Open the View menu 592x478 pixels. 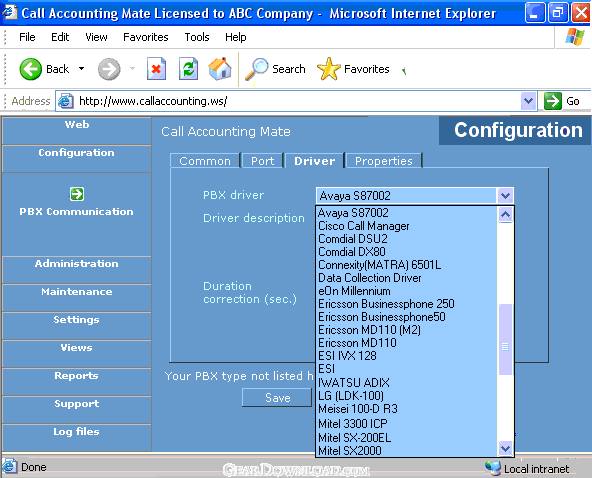(x=96, y=37)
